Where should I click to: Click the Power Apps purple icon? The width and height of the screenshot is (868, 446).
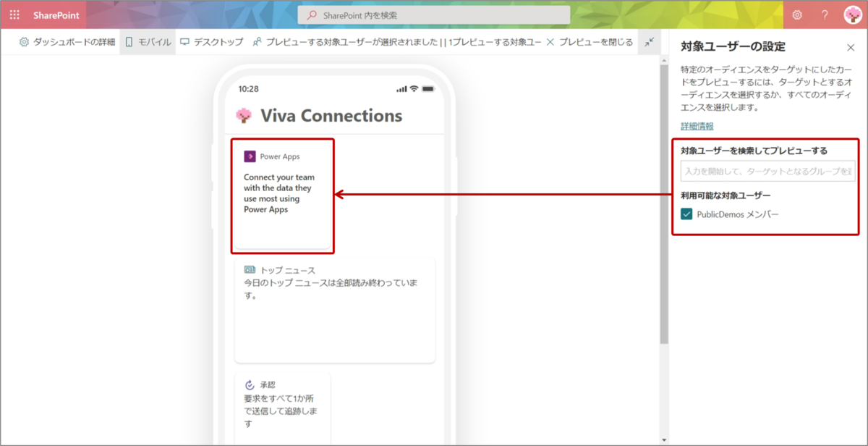pos(250,156)
